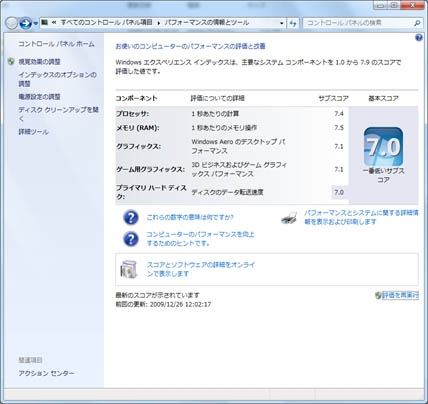
Task: Maximize the window
Action: (394, 5)
